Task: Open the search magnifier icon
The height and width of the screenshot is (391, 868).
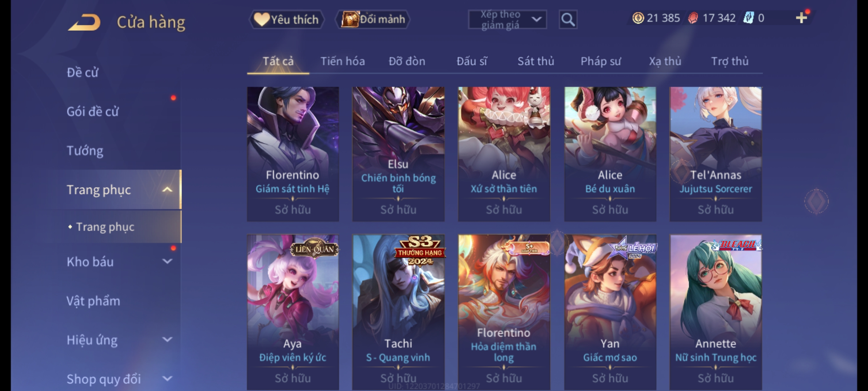Action: (x=568, y=20)
